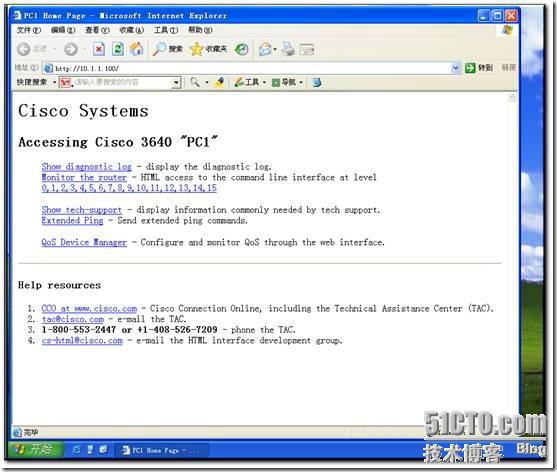
Task: Open the quick search box dropdown arrow
Action: click(x=176, y=83)
